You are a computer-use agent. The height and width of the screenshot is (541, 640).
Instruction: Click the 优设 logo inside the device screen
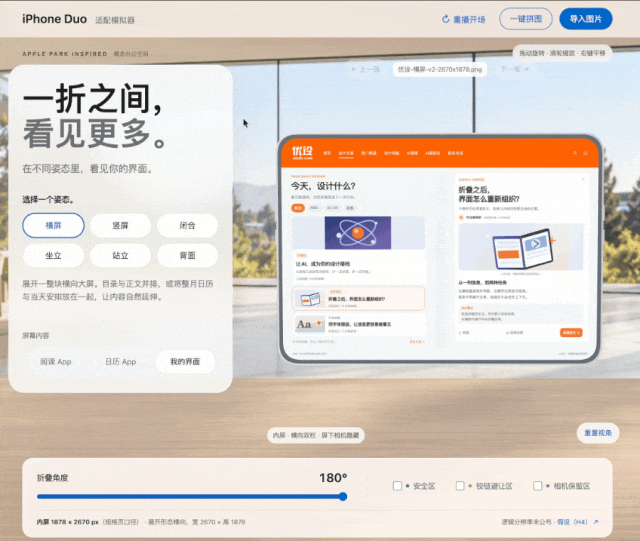pos(302,153)
